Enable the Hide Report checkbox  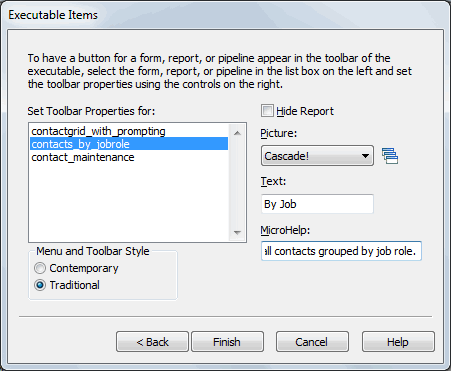pos(267,111)
